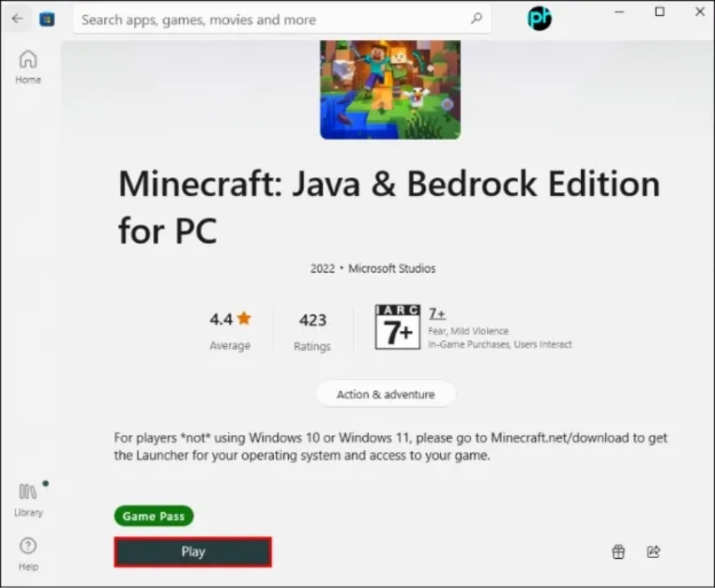The width and height of the screenshot is (715, 588).
Task: Open Help in the sidebar
Action: (28, 554)
